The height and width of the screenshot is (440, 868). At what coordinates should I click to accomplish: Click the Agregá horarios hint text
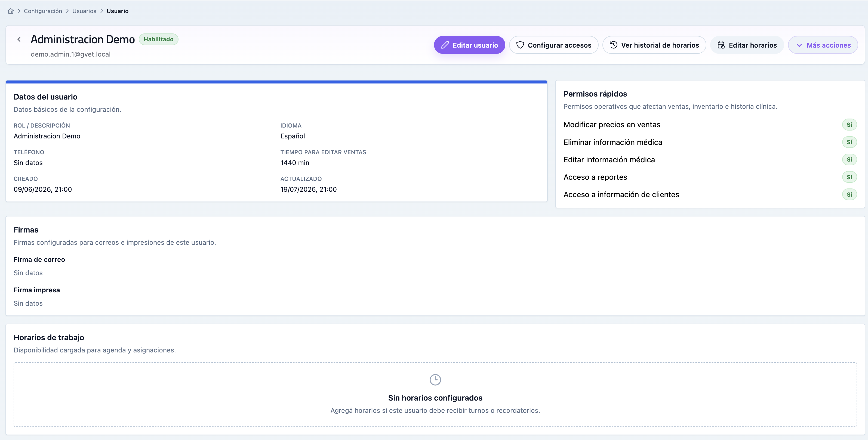pyautogui.click(x=435, y=411)
